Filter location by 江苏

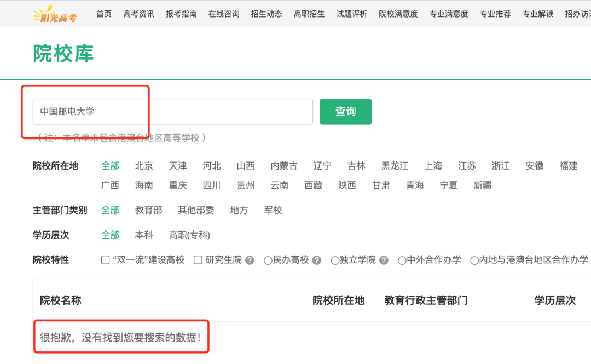[467, 166]
